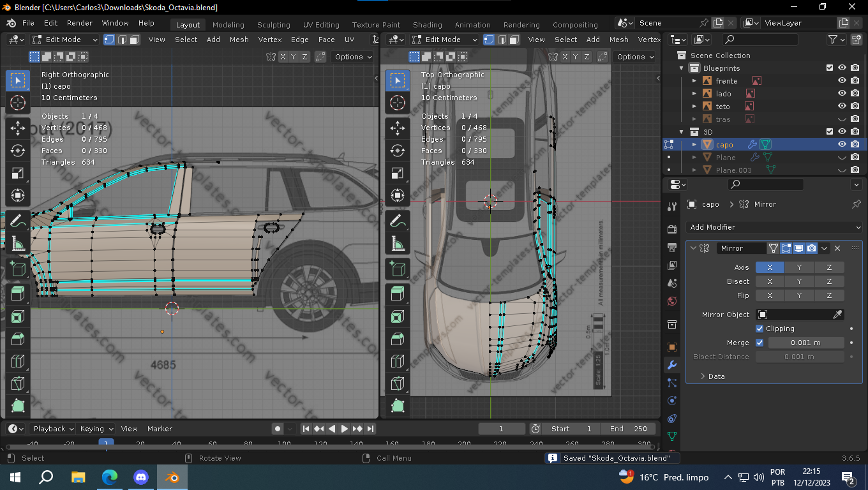The image size is (868, 490).
Task: Uncheck the Merge checkbox
Action: (759, 343)
